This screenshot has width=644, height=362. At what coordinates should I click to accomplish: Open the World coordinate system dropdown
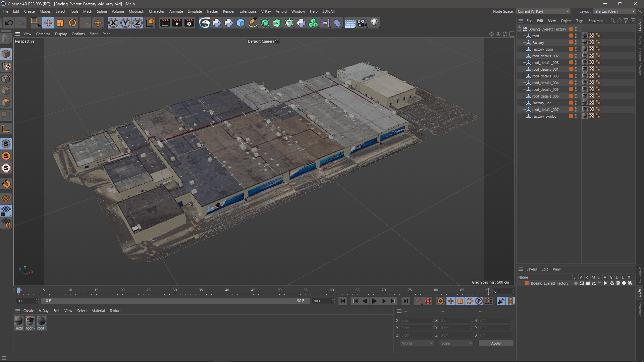(x=417, y=343)
